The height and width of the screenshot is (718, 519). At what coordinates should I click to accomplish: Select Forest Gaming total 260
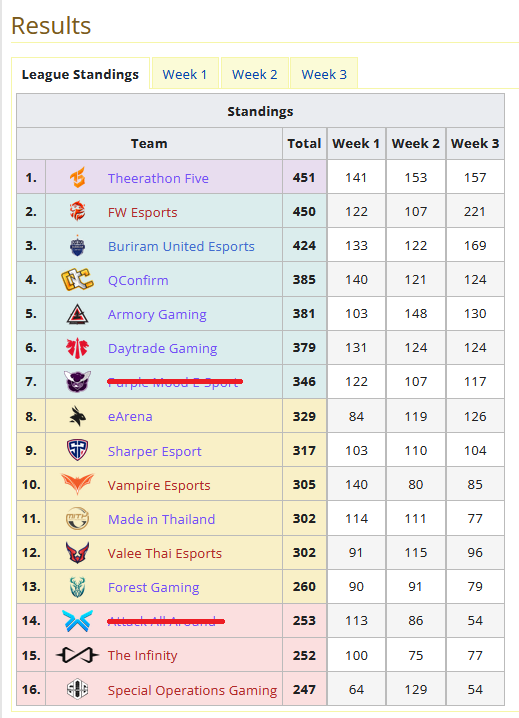[x=304, y=587]
